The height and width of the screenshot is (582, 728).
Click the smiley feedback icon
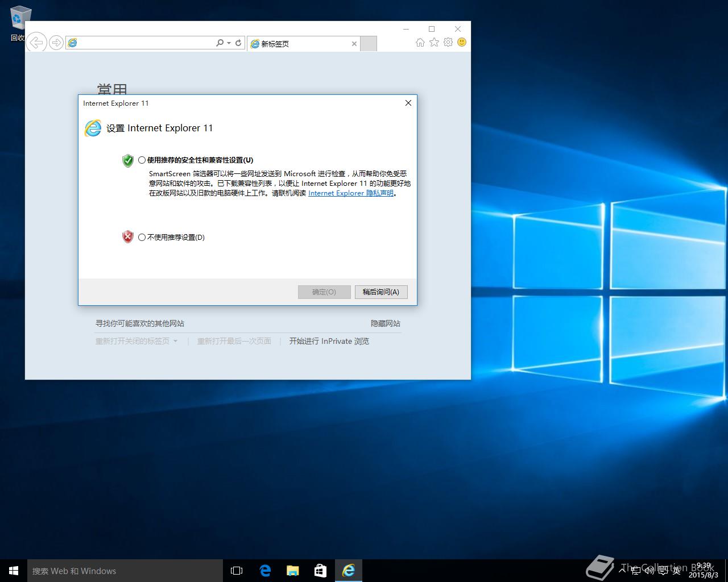[462, 43]
